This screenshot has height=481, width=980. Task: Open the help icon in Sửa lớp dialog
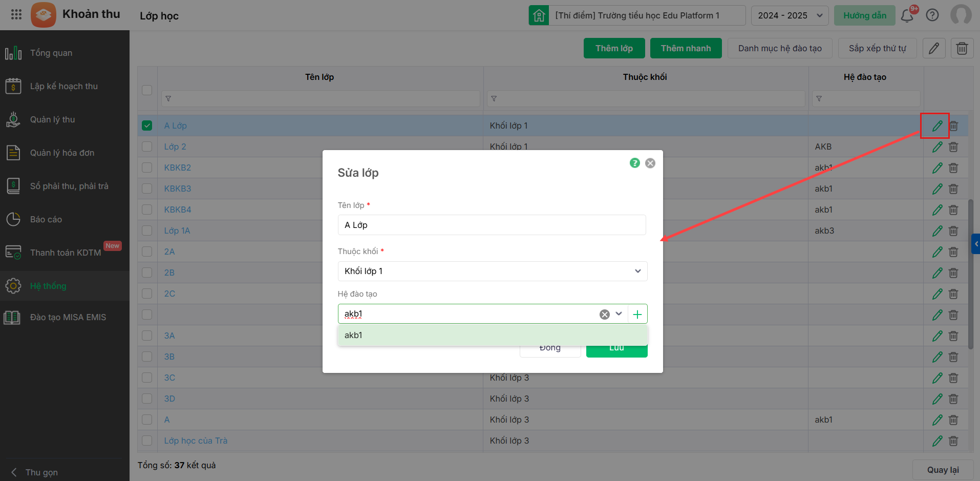coord(635,163)
